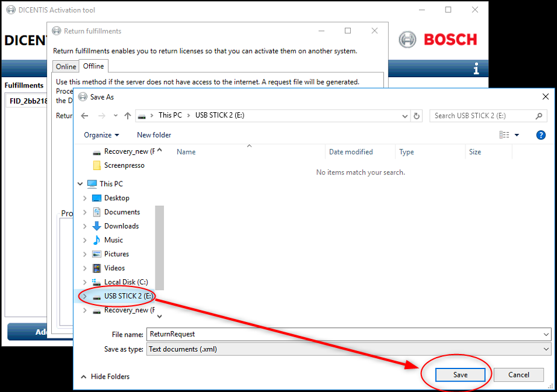Screen dimensions: 557x392
Task: Click the forward navigation arrow
Action: [x=102, y=116]
